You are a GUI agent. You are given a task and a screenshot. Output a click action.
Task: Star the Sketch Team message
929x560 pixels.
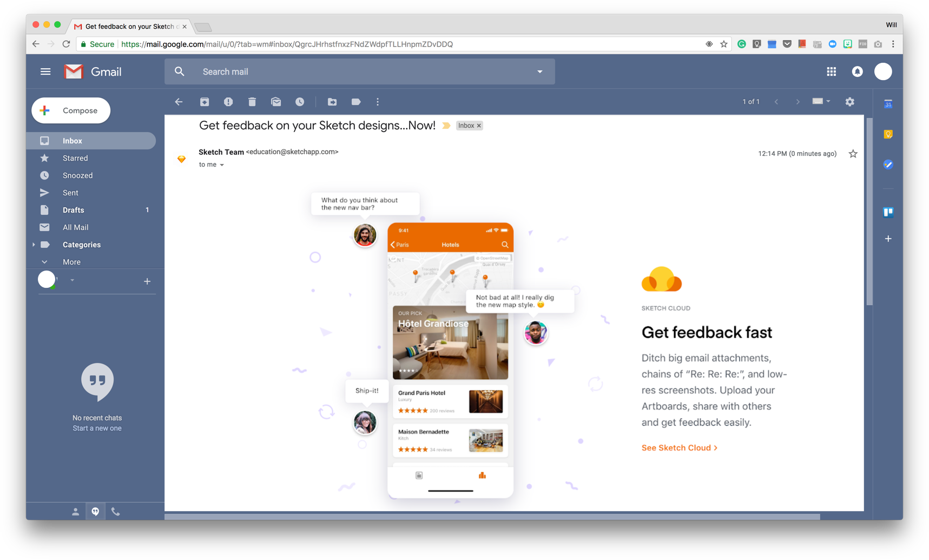(853, 154)
